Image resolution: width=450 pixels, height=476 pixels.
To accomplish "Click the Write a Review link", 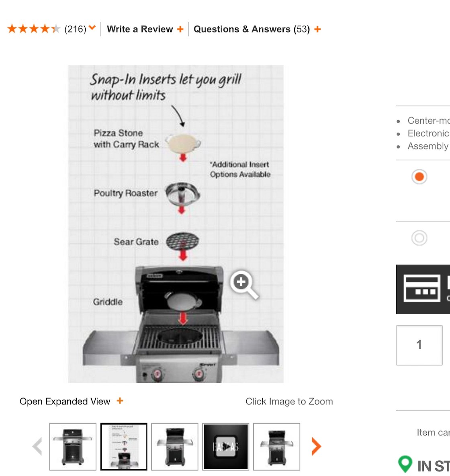I will click(x=140, y=29).
